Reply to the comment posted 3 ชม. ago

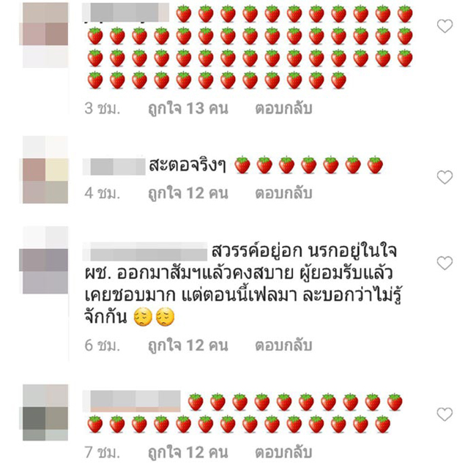coord(283,108)
